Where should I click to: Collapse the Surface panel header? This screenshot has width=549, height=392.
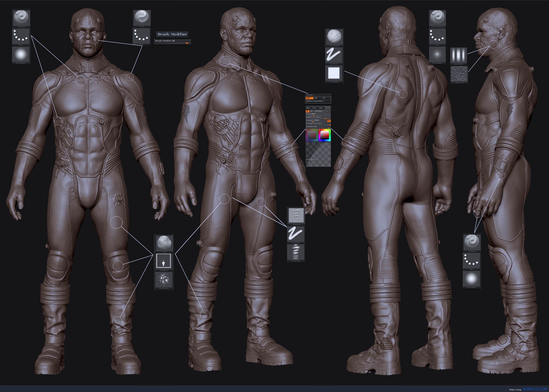318,95
